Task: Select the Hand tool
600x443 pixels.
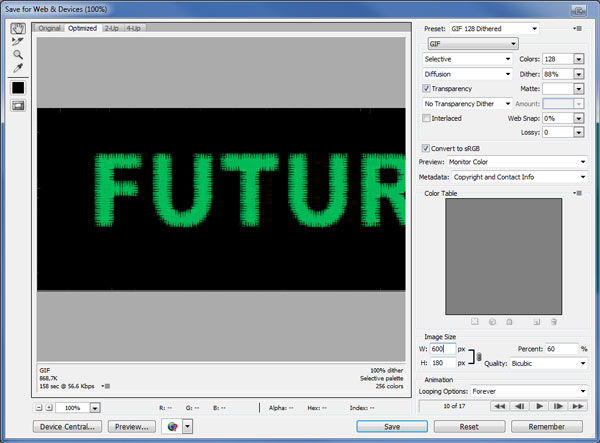Action: (17, 28)
